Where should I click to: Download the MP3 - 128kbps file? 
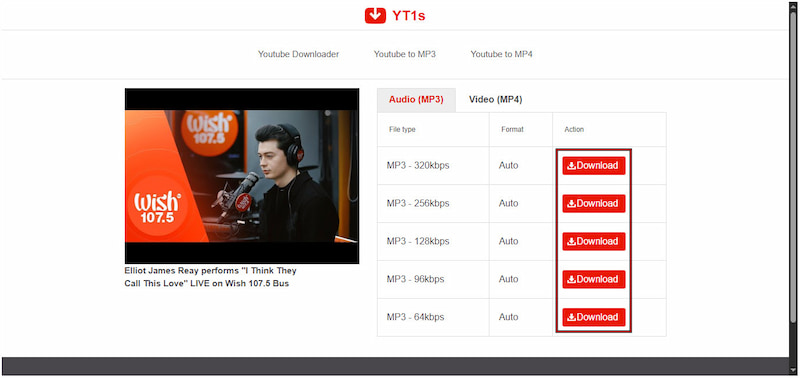pos(593,241)
